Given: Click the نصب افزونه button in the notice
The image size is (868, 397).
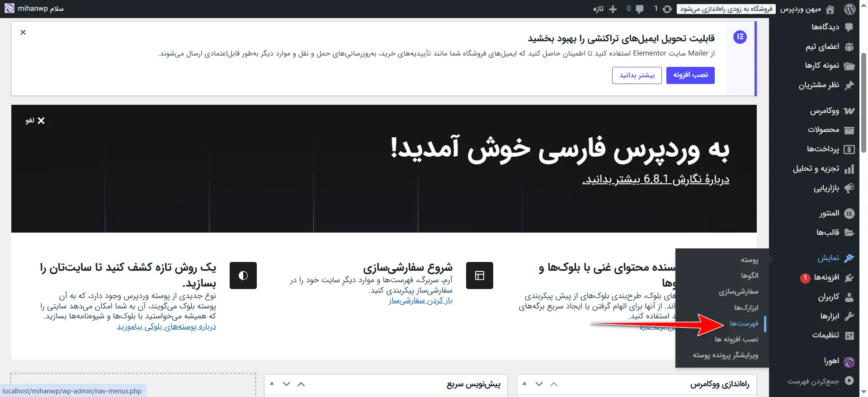Looking at the screenshot, I should coord(690,75).
